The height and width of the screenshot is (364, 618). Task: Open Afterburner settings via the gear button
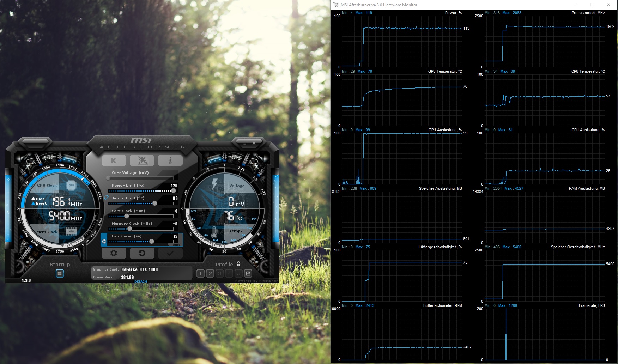pyautogui.click(x=114, y=253)
